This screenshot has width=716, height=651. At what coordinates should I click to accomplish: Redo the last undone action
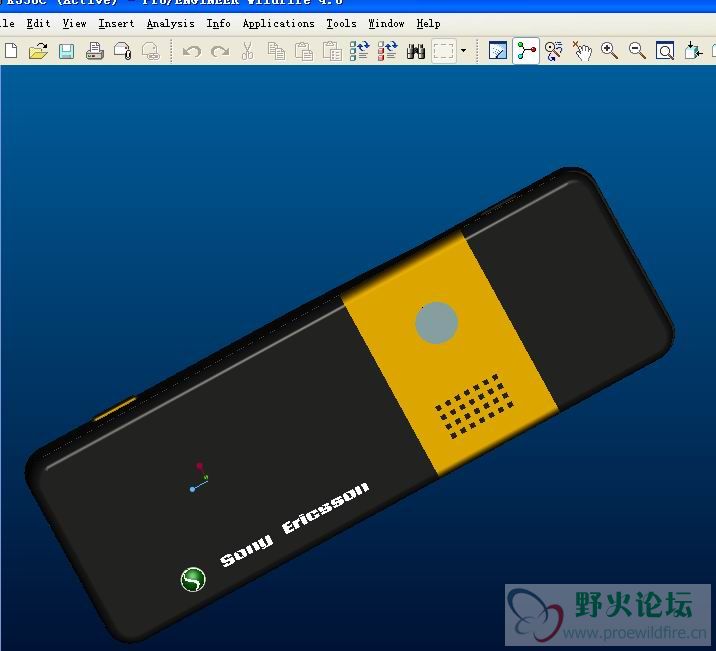(x=220, y=51)
